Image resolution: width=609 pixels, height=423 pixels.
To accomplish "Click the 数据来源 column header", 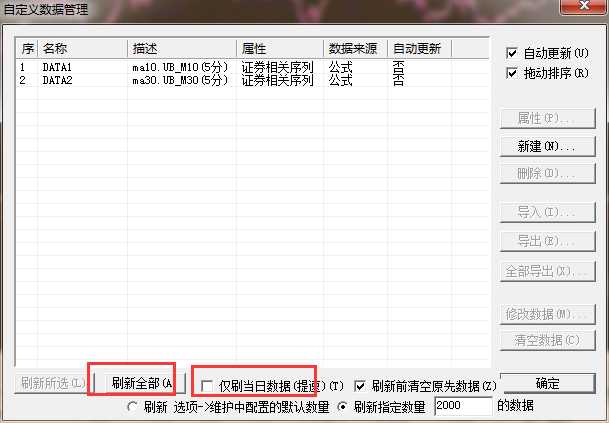I will click(355, 48).
